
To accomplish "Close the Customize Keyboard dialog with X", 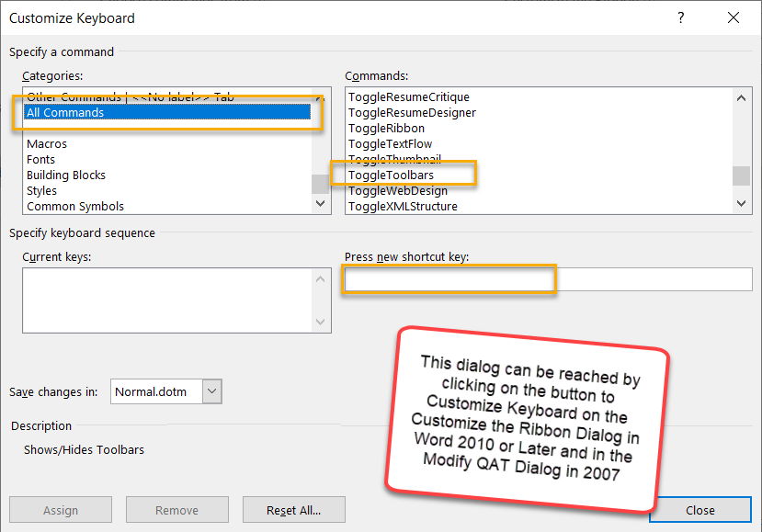I will [x=734, y=18].
